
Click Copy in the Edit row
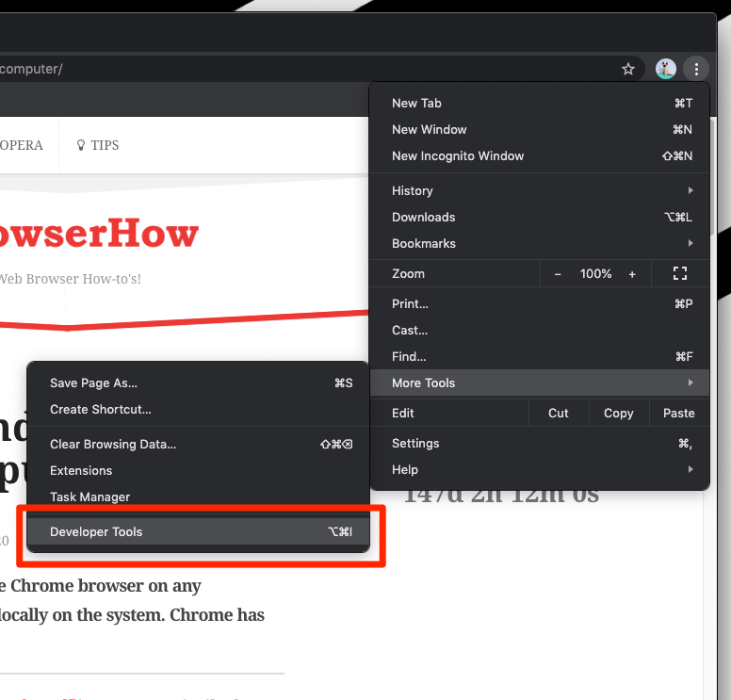pyautogui.click(x=619, y=414)
